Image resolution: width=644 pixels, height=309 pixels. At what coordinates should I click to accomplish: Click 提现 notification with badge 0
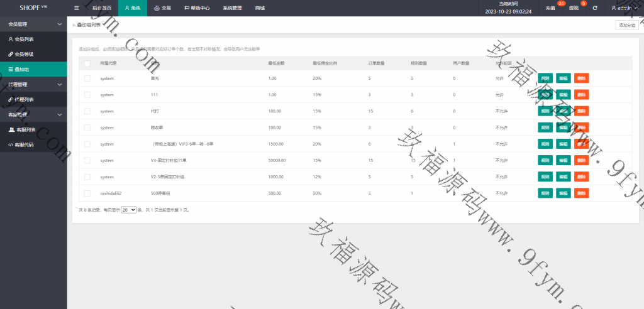[574, 8]
